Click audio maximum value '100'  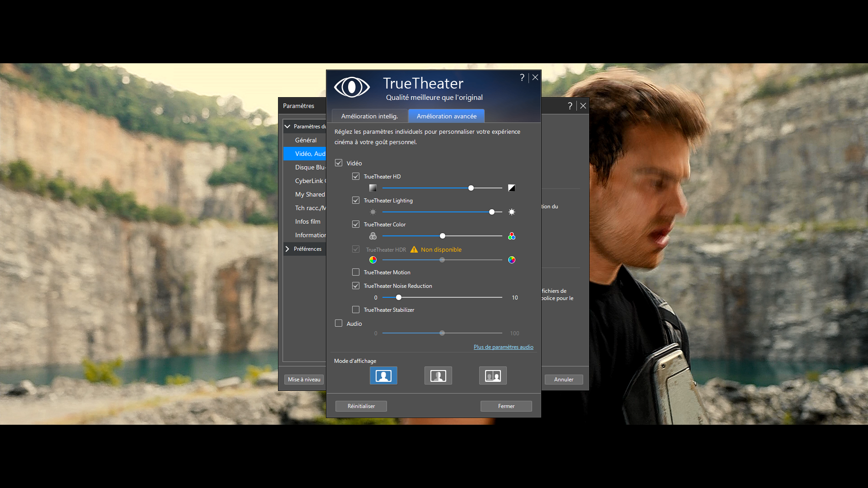click(515, 333)
